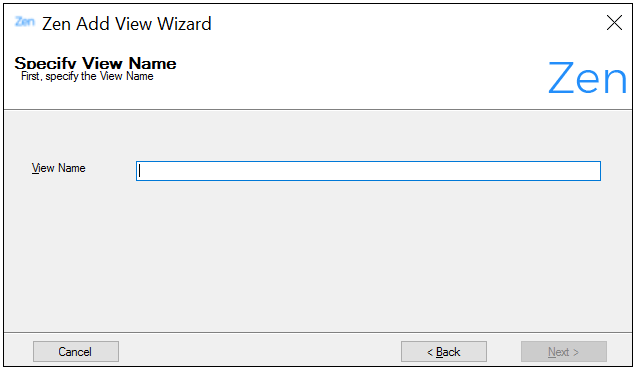636x370 pixels.
Task: Click the 'First, specify the View Name' text
Action: coord(87,76)
